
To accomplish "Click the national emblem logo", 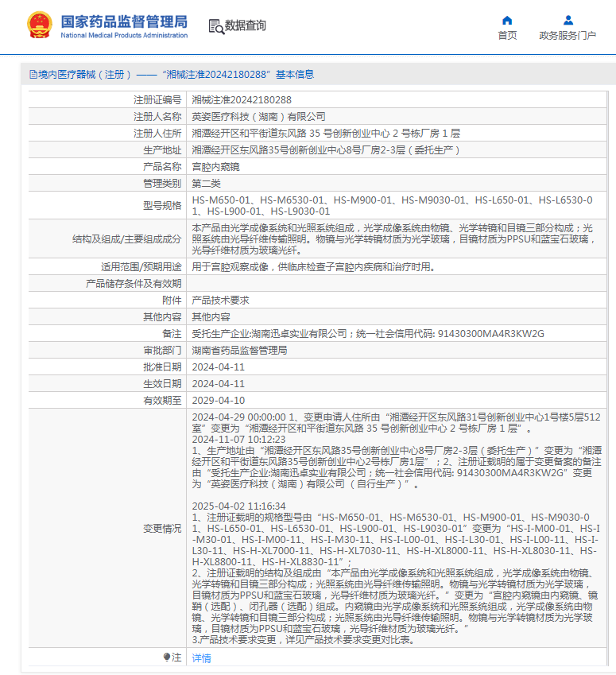I will click(x=40, y=25).
